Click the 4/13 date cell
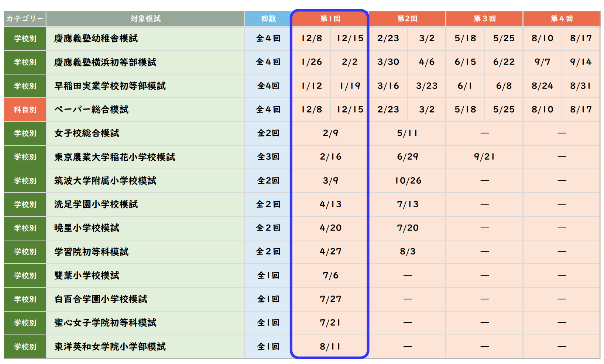This screenshot has height=364, width=604. (330, 204)
